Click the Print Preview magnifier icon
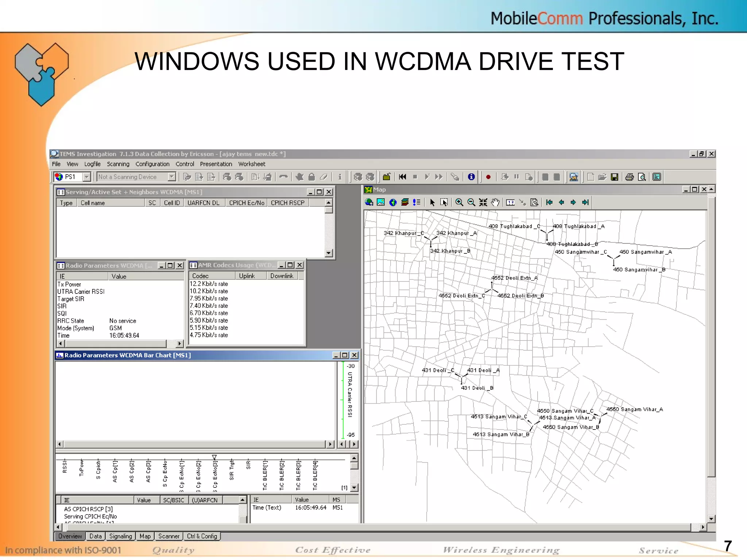This screenshot has height=560, width=747. (642, 177)
